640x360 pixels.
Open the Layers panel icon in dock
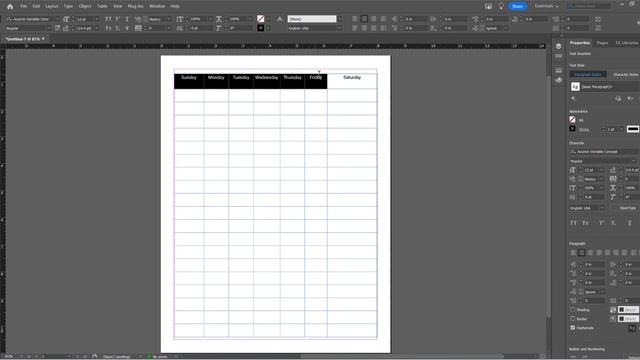click(558, 46)
